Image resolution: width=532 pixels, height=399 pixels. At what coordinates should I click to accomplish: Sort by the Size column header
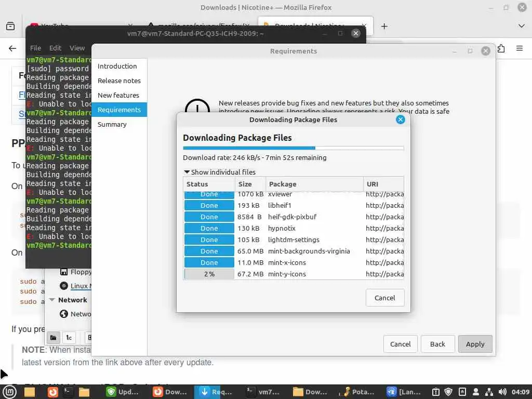point(250,184)
